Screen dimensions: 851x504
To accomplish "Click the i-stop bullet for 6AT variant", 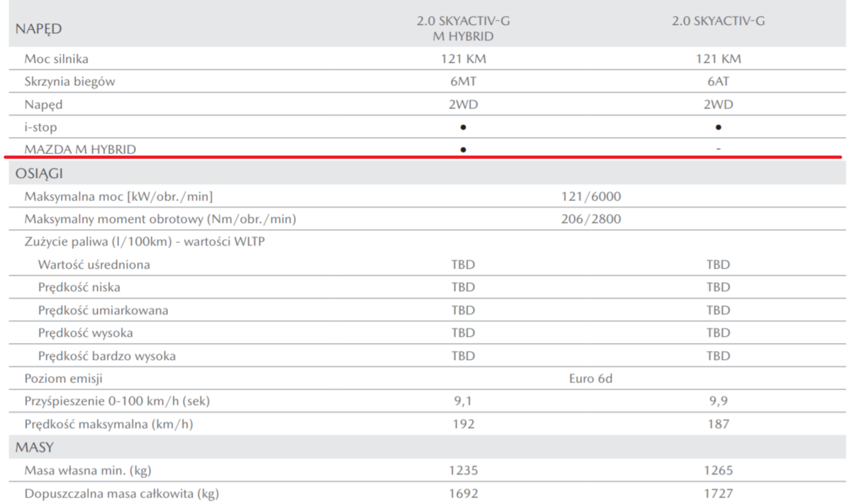I will tap(718, 128).
